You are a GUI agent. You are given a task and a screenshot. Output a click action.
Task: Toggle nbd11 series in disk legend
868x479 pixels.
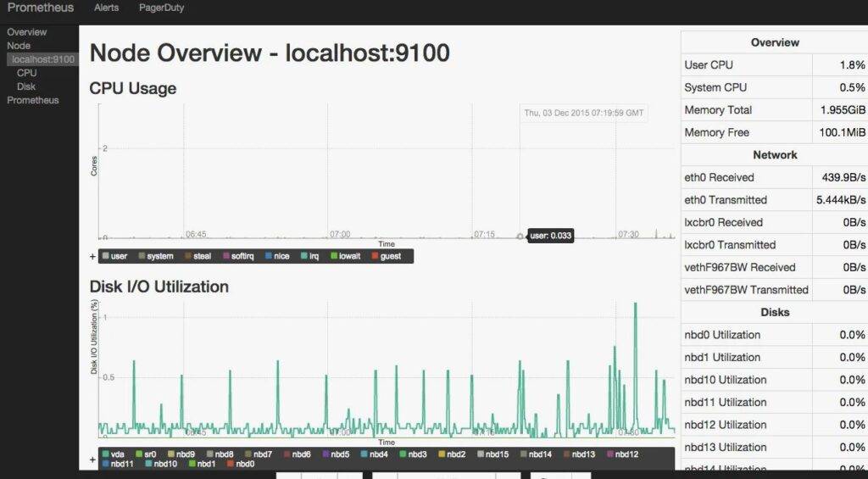[x=118, y=464]
